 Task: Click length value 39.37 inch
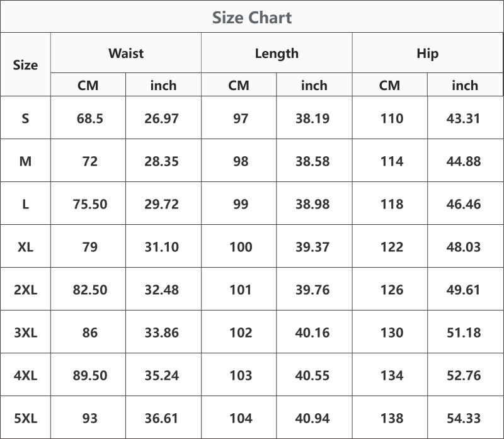312,247
